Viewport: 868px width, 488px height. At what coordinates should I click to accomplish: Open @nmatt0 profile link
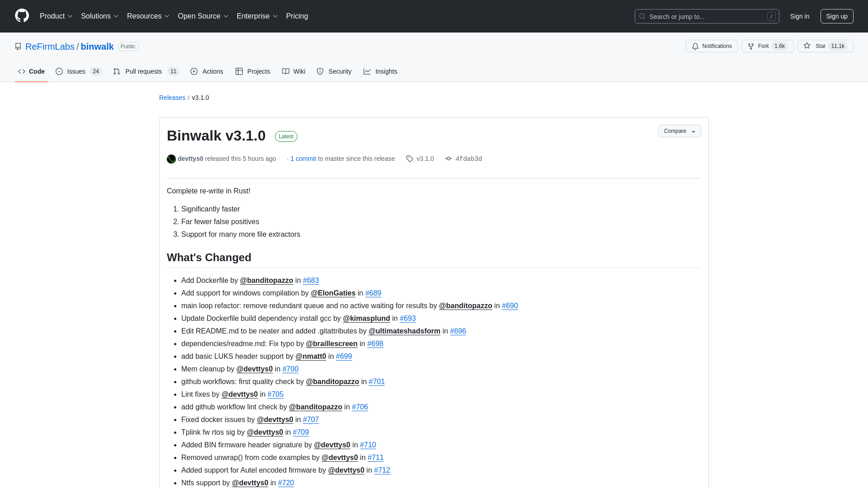311,357
